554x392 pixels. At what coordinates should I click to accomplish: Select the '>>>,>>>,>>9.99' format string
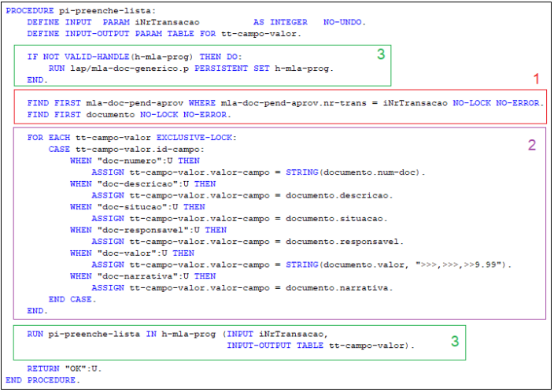pyautogui.click(x=459, y=264)
